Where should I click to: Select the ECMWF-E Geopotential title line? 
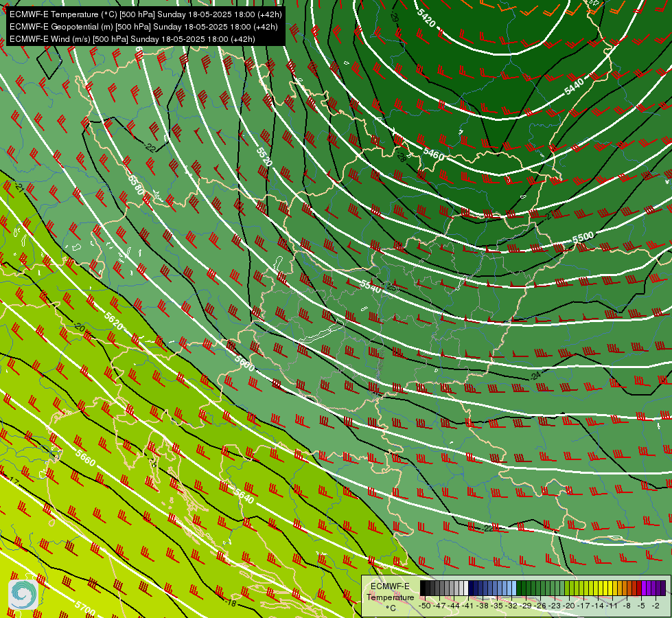coord(143,27)
